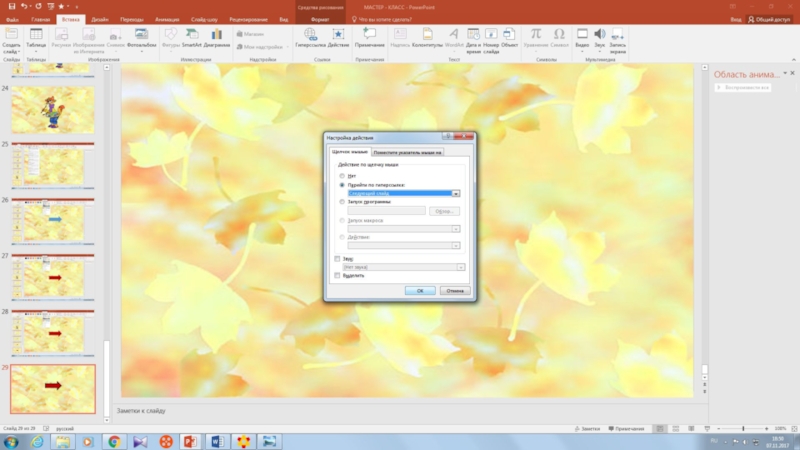Click the Видео (Video) ribbon icon

point(582,38)
